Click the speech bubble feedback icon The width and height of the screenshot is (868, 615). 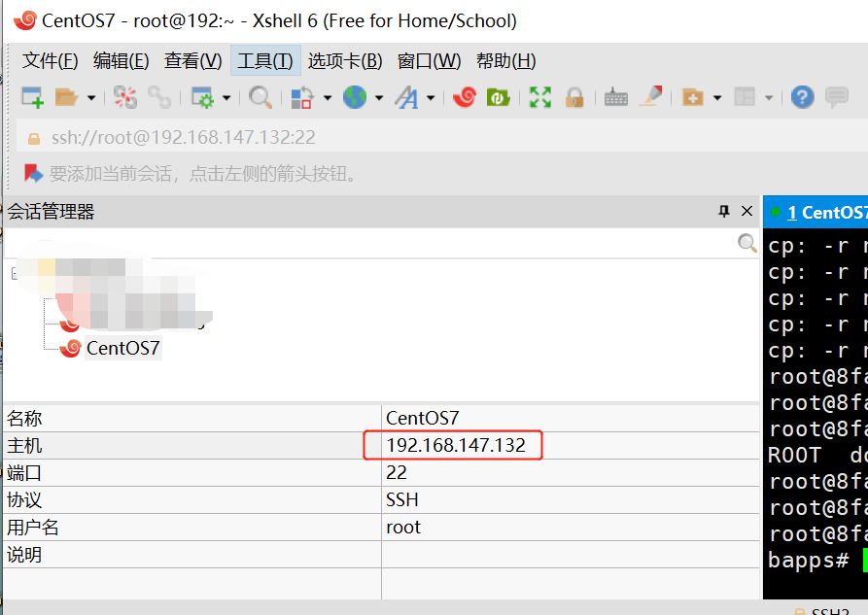pos(837,97)
